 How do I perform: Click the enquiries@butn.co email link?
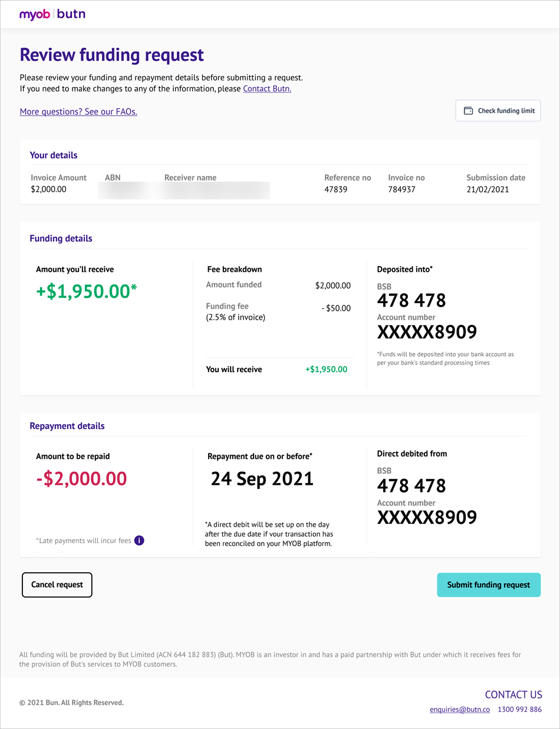point(460,710)
